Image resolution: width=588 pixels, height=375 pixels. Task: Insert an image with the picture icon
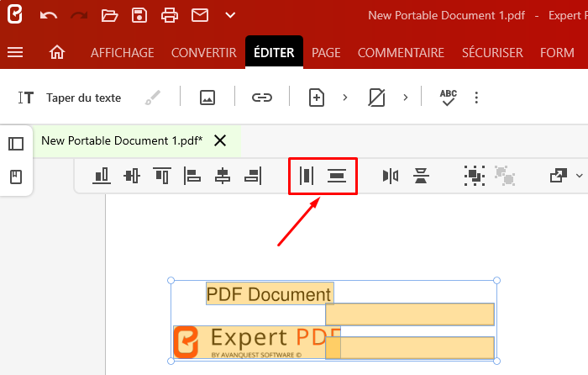(207, 98)
